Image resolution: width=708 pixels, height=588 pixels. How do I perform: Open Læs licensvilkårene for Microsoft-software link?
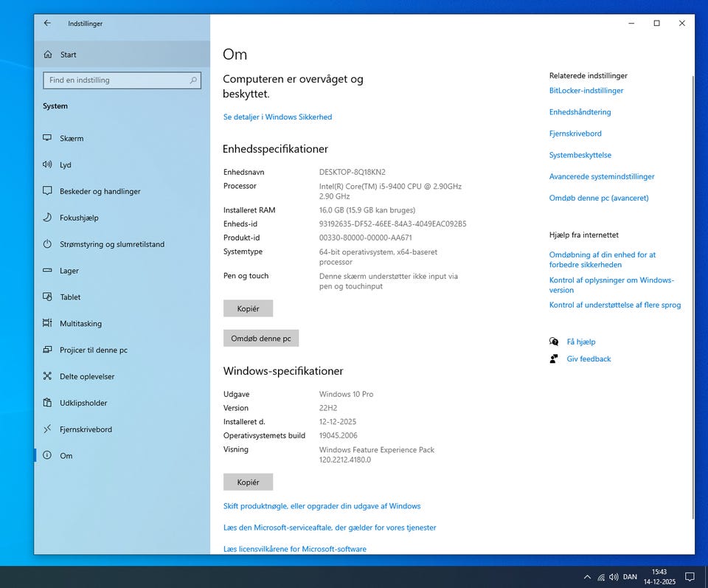pos(295,549)
